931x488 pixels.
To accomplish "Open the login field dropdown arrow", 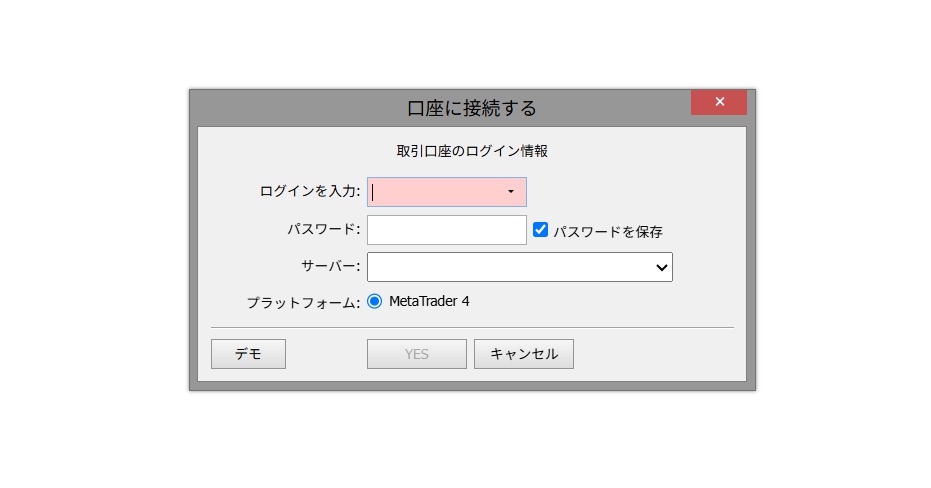I will coord(510,192).
